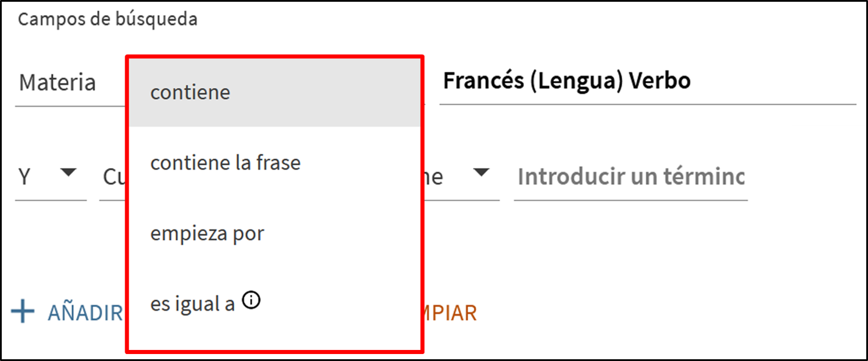Focus the "Introducir un término" input field
This screenshot has width=868, height=361.
click(630, 177)
